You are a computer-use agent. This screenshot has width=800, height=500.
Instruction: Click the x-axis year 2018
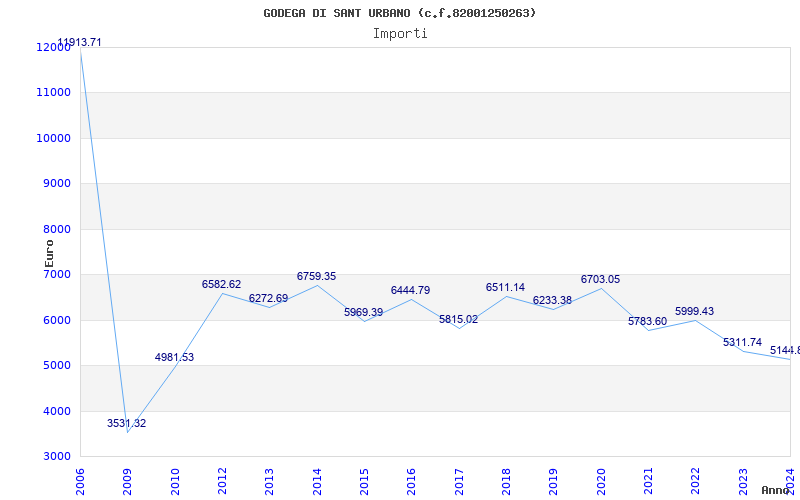(506, 482)
